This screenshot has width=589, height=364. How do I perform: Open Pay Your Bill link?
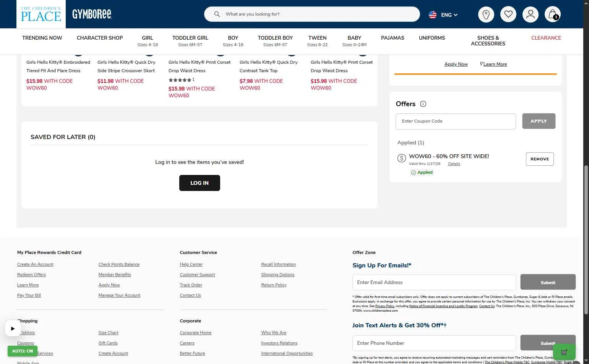pyautogui.click(x=29, y=295)
